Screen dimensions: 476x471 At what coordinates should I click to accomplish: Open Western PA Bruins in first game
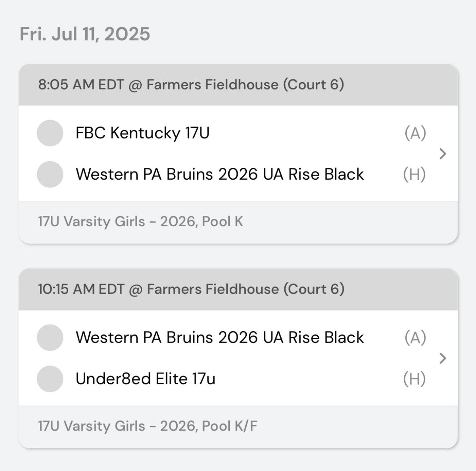point(220,174)
